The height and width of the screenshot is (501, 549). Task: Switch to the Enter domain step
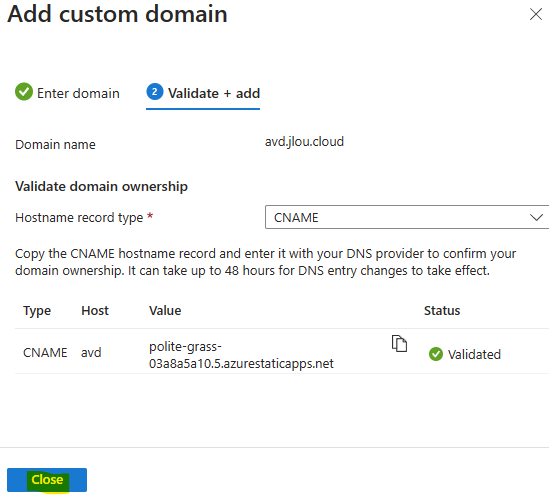click(x=67, y=93)
